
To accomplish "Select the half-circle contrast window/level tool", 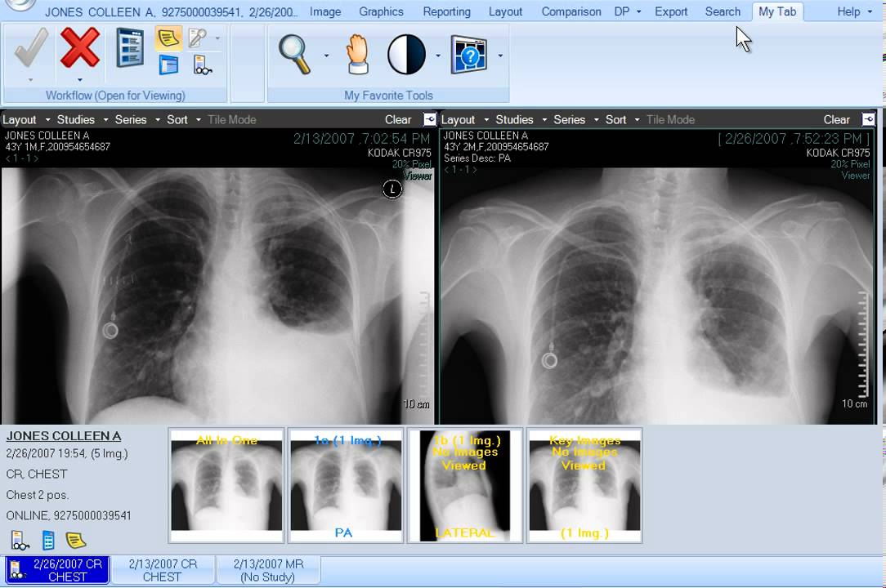I will (406, 55).
